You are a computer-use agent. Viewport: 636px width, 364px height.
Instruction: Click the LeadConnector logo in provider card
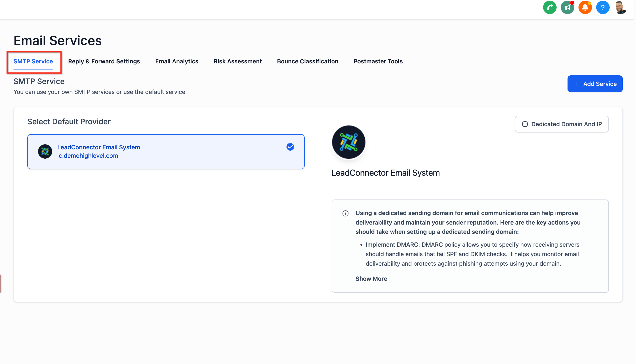click(x=45, y=151)
